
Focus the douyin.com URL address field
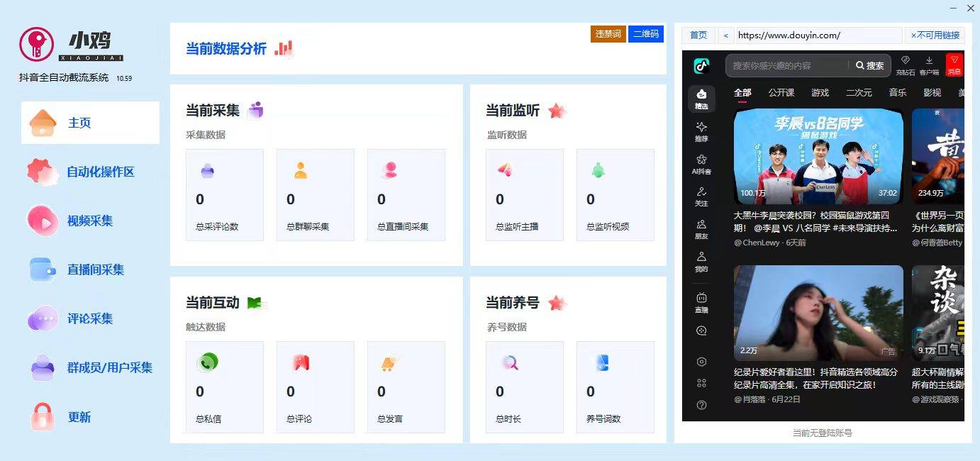tap(819, 35)
